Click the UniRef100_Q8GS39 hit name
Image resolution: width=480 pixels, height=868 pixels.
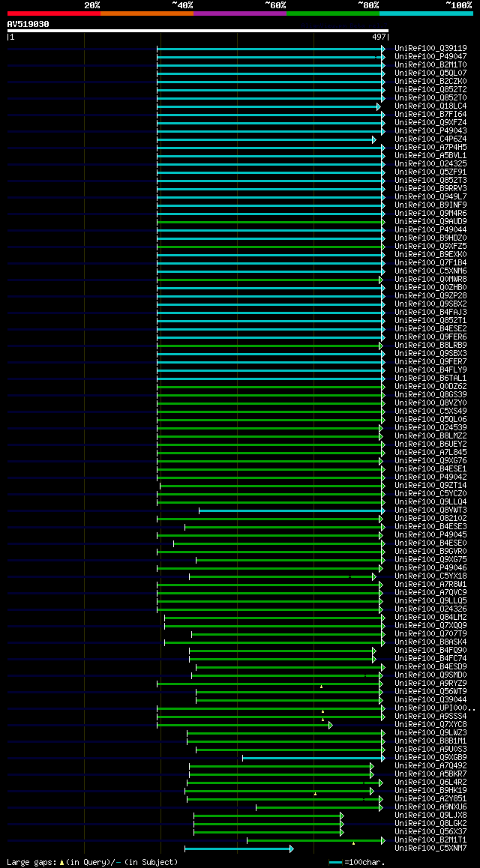430,395
